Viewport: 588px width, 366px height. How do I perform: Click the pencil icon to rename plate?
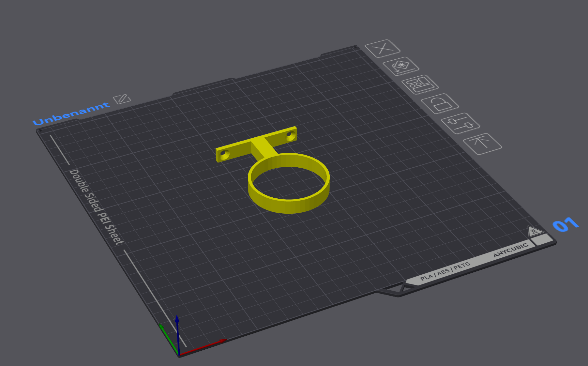(122, 99)
